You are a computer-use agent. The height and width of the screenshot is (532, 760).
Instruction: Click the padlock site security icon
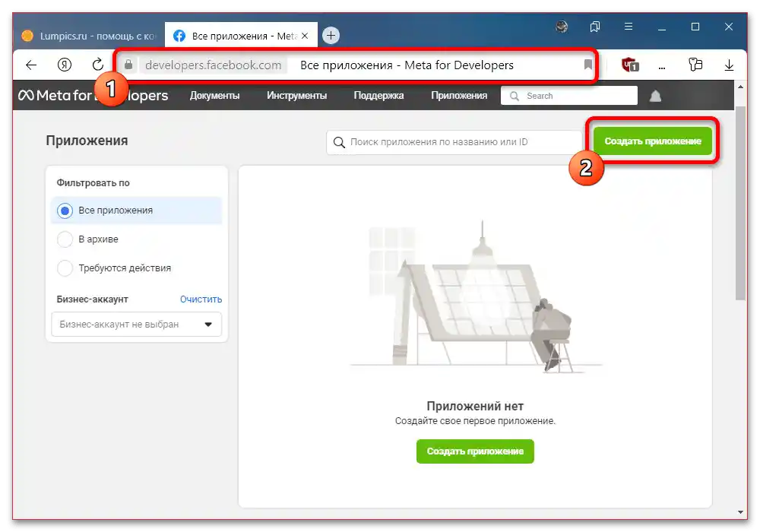point(128,65)
